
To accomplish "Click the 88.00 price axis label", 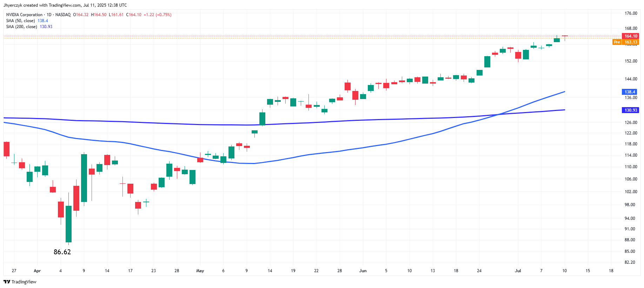I will 630,240.
